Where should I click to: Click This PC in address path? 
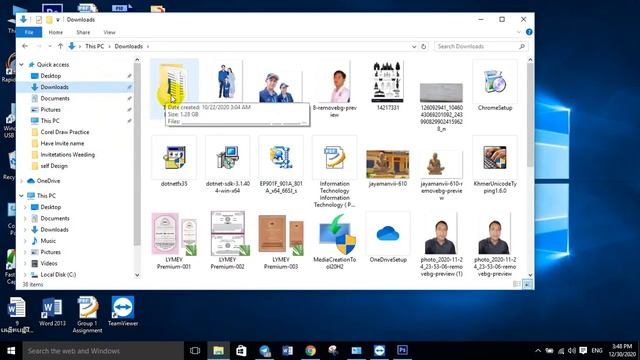coord(95,47)
